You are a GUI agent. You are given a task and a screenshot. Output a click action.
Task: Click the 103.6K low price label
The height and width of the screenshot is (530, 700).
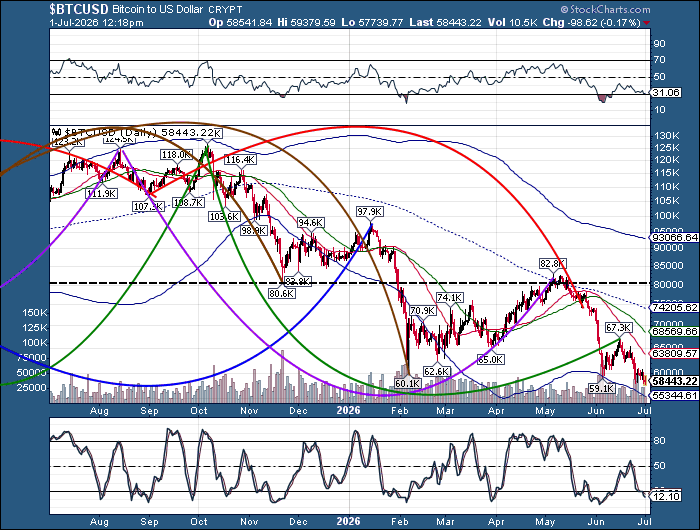coord(225,217)
